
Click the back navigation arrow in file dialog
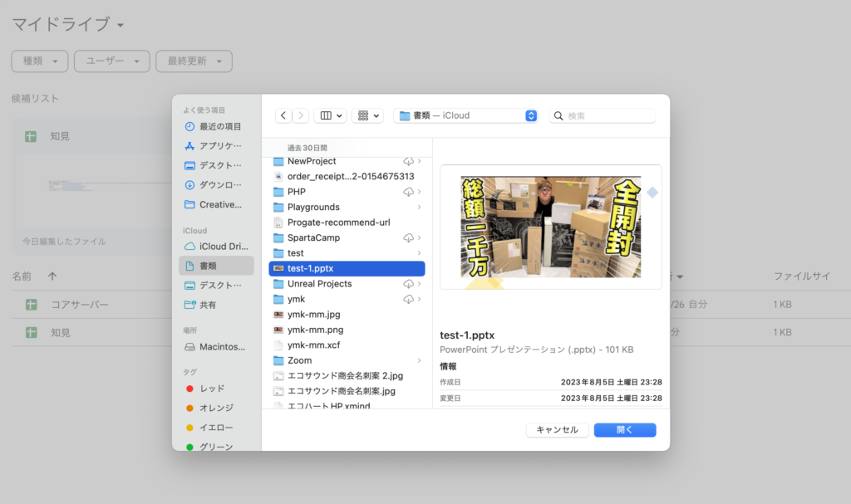[284, 116]
